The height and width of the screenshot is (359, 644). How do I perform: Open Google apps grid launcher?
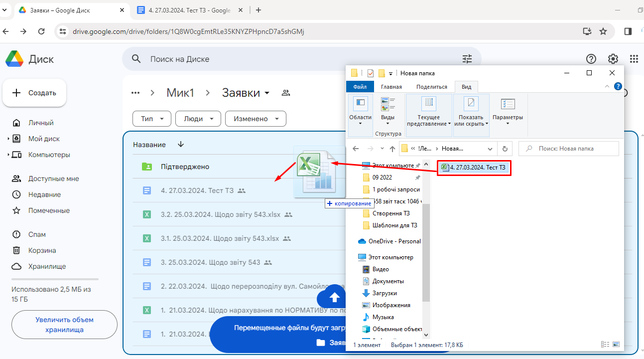(634, 59)
